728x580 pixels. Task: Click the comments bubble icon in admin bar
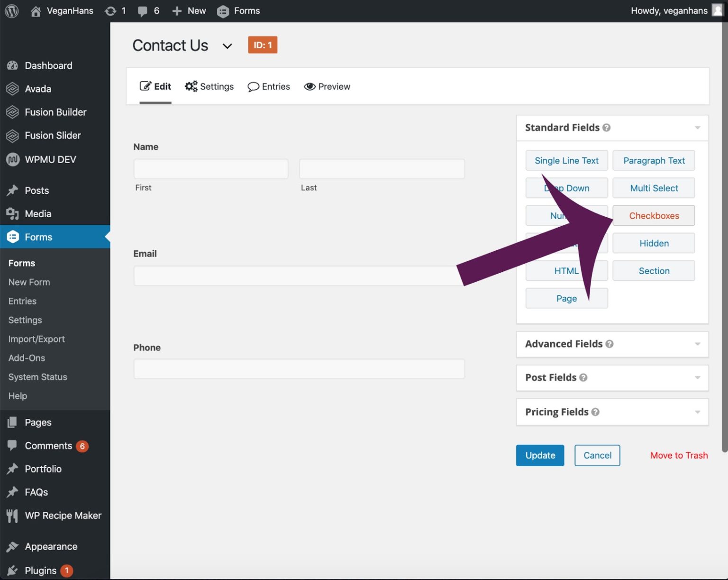pyautogui.click(x=142, y=11)
